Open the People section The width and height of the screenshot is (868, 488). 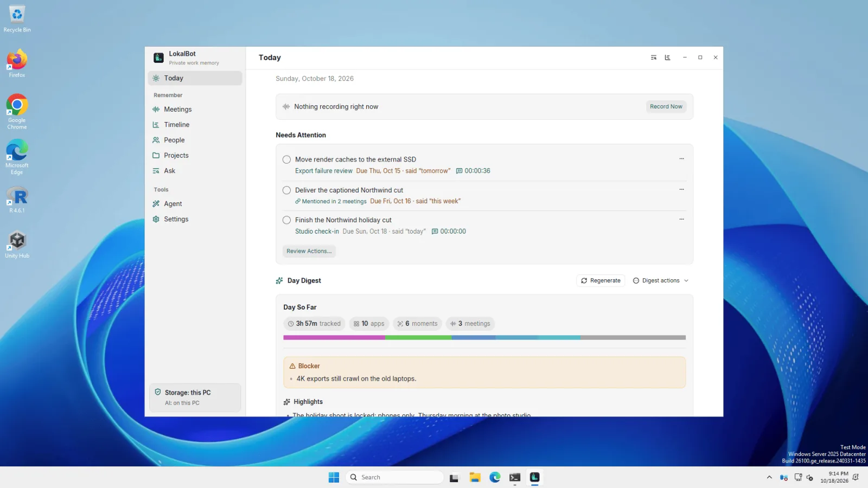point(195,140)
